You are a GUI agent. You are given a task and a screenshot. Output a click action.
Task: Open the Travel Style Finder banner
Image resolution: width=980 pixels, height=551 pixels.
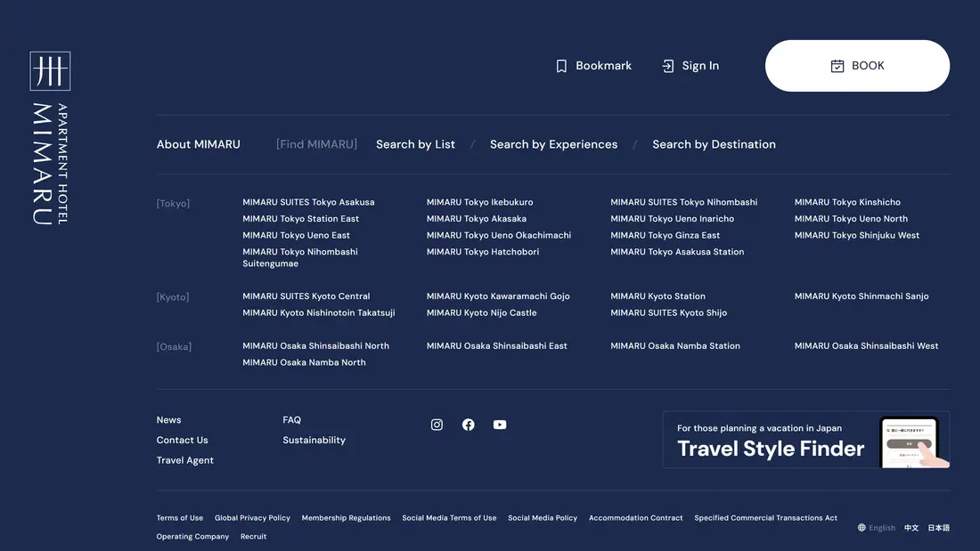coord(805,440)
